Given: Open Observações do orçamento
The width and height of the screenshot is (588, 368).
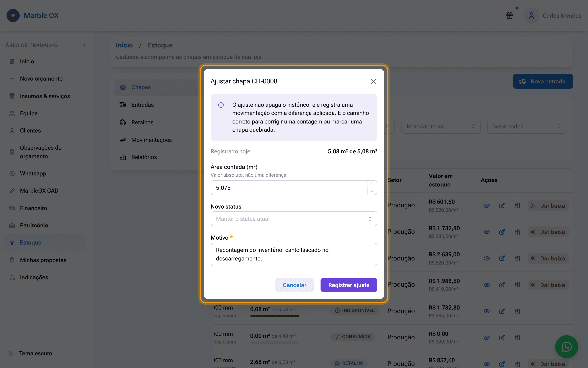Looking at the screenshot, I should pyautogui.click(x=45, y=152).
